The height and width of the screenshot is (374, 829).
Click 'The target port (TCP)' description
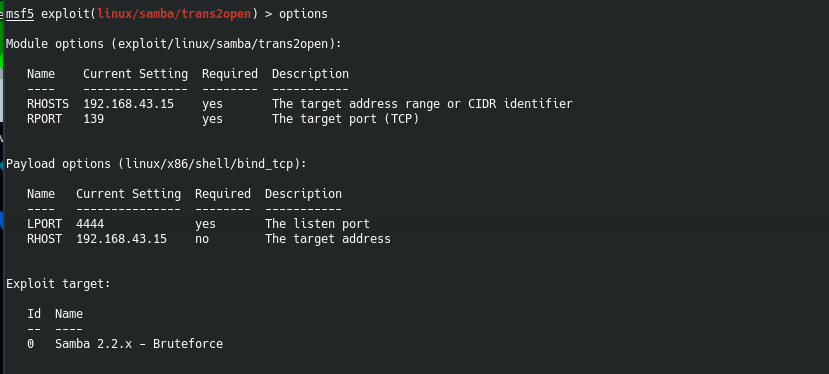coord(345,119)
